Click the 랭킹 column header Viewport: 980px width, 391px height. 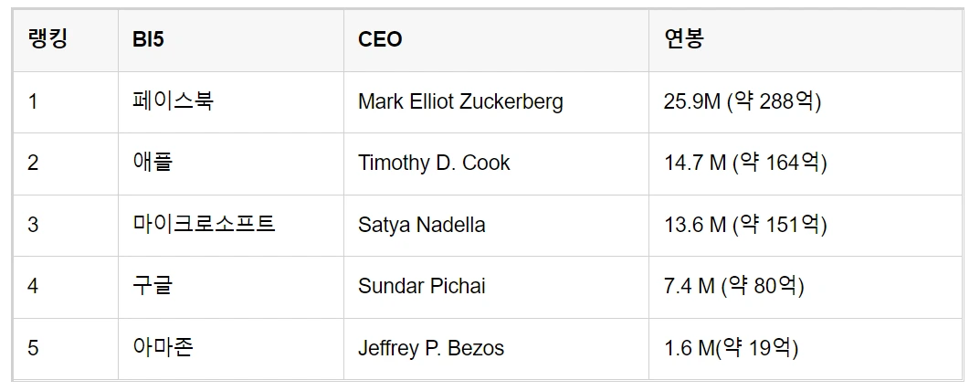(47, 40)
